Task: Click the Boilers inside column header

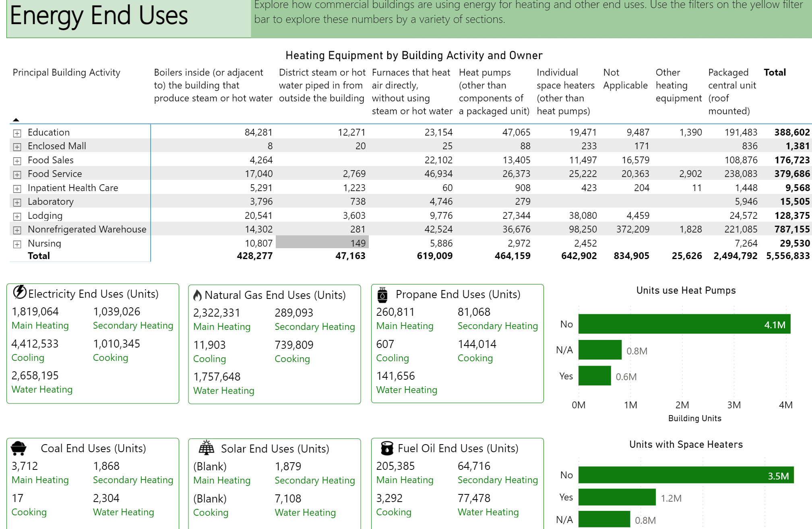Action: click(x=213, y=85)
